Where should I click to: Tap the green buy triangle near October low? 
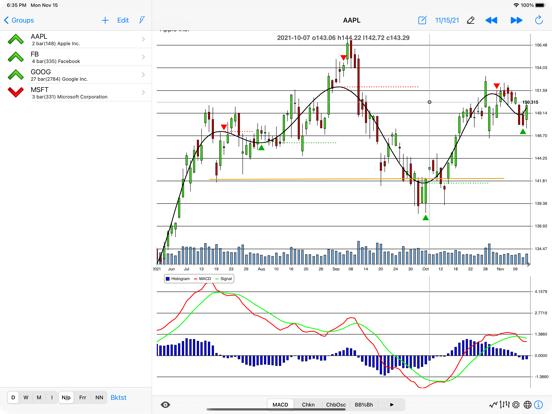[426, 218]
